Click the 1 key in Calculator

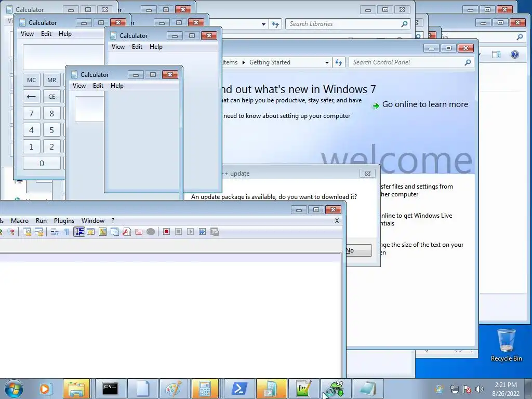[32, 147]
